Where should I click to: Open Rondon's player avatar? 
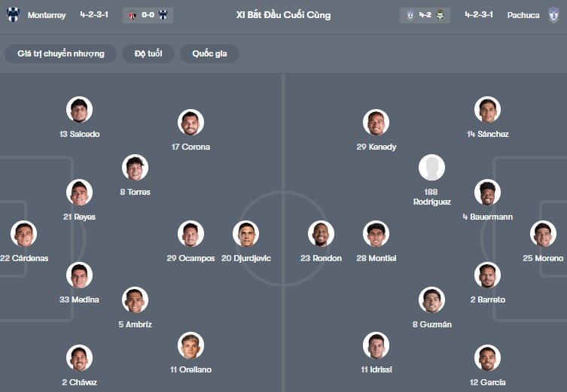[321, 234]
